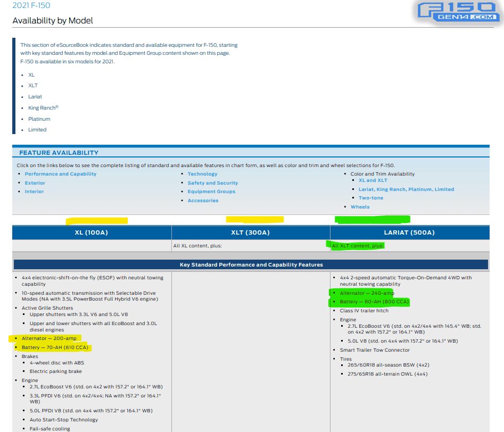Open XL and XLT color availability
504x432 pixels.
click(x=373, y=180)
